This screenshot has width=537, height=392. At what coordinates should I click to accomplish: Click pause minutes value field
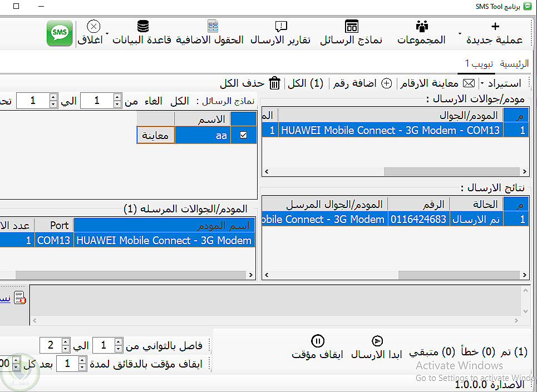tap(67, 364)
